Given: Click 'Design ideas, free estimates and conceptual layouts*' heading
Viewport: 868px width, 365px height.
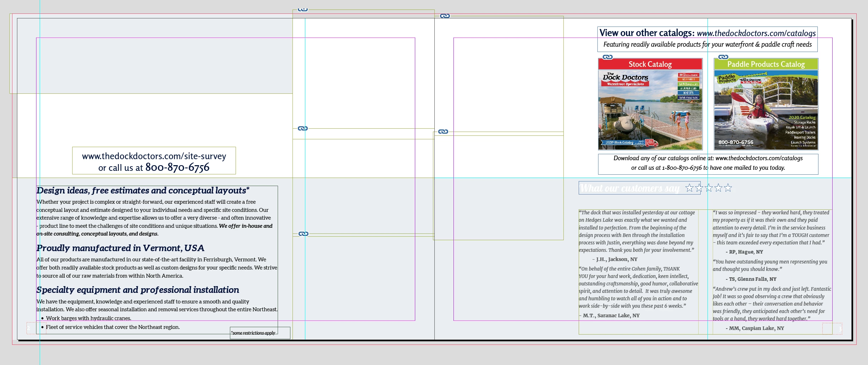Looking at the screenshot, I should (x=143, y=190).
